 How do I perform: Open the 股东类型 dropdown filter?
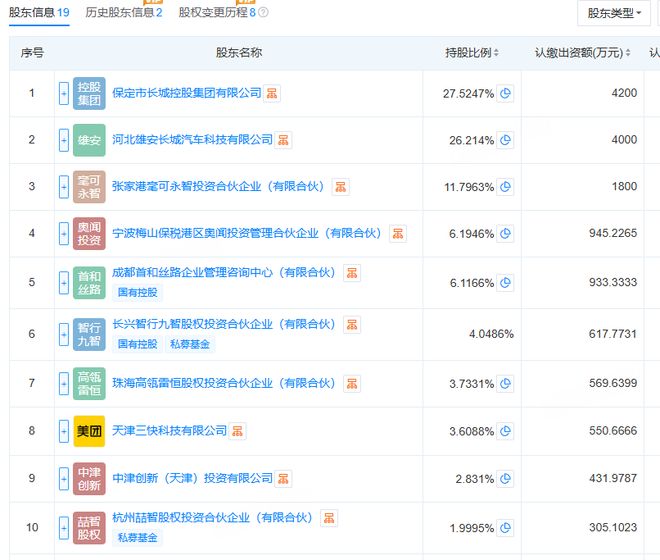tap(614, 13)
